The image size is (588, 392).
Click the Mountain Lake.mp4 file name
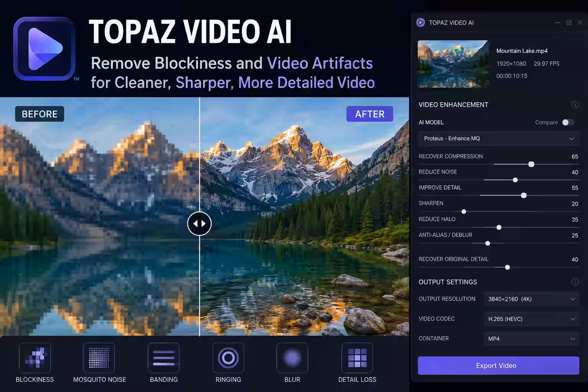[x=522, y=51]
